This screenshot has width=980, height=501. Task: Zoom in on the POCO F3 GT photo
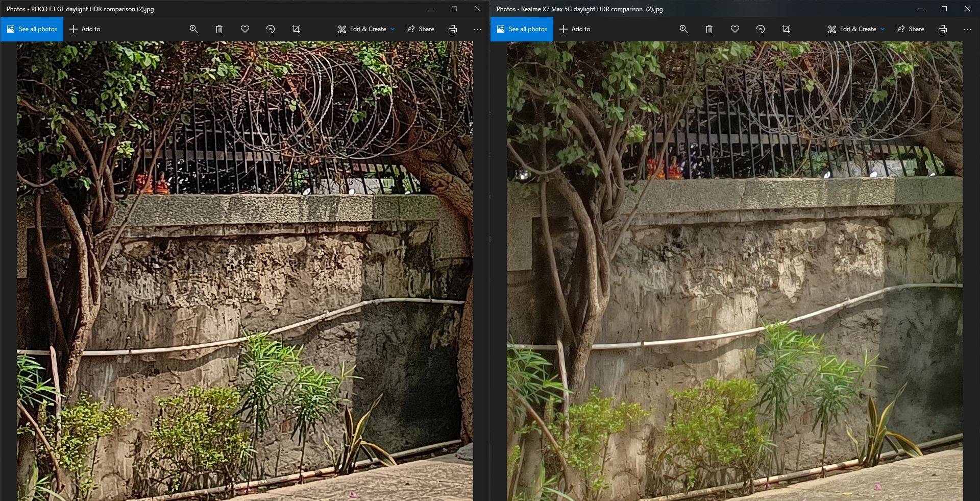coord(193,29)
